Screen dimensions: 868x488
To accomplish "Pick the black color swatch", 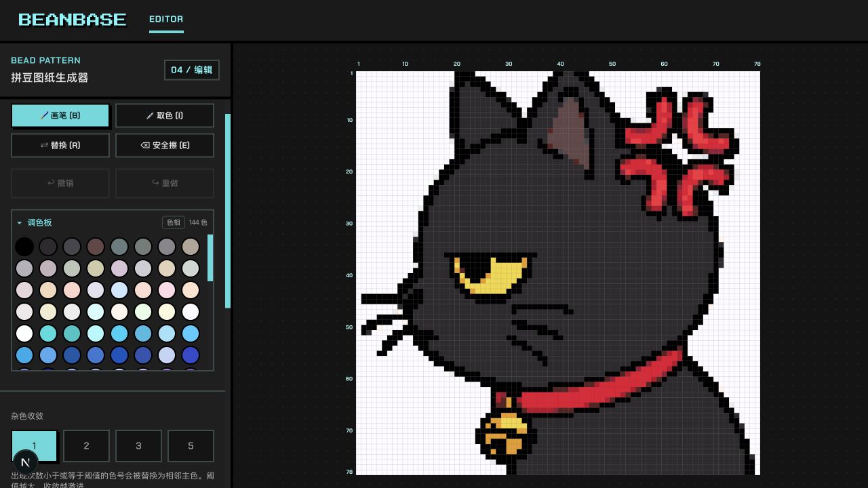I will point(24,246).
